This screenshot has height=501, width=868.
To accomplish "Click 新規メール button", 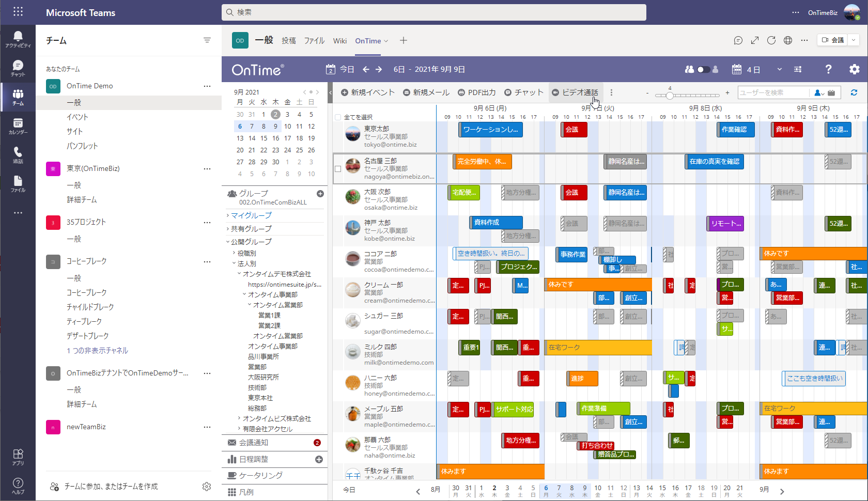I will coord(426,92).
